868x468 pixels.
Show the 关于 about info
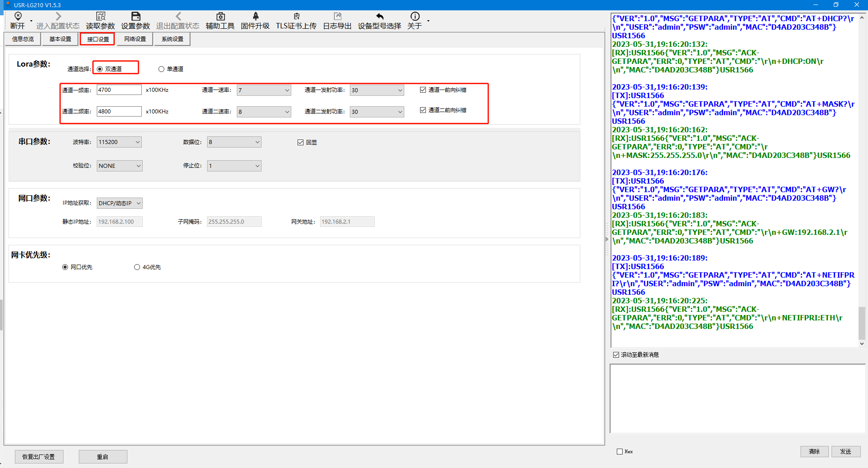click(x=415, y=17)
